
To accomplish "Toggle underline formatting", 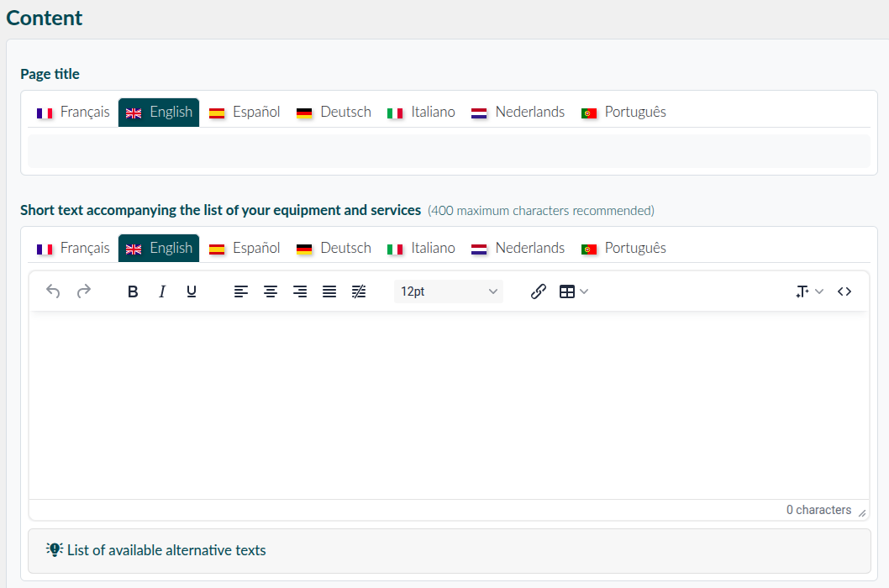I will pos(192,291).
